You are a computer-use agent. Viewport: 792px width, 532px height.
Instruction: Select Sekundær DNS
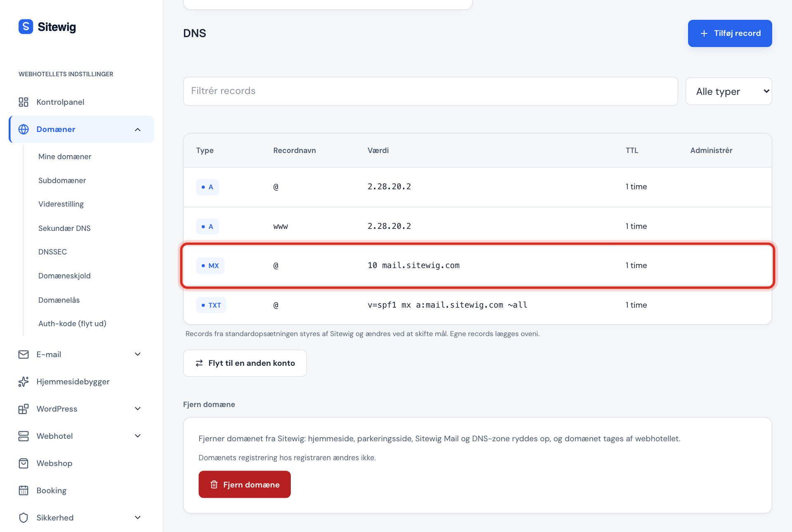(x=64, y=228)
